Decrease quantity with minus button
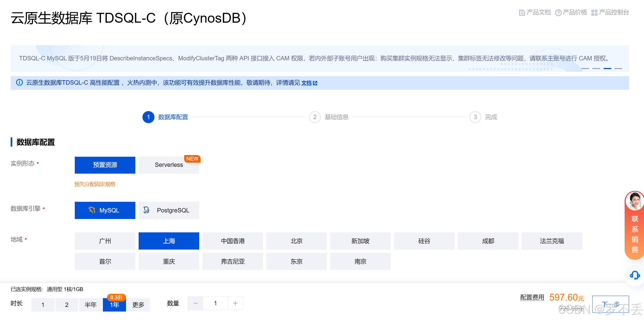The width and height of the screenshot is (644, 320). pos(195,303)
